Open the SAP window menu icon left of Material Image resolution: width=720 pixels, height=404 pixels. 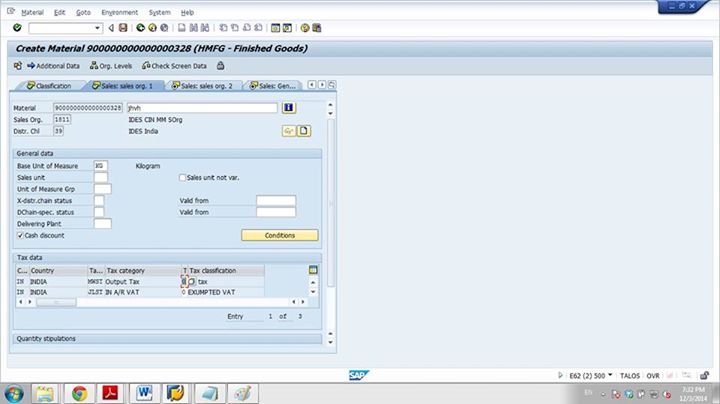(x=11, y=11)
